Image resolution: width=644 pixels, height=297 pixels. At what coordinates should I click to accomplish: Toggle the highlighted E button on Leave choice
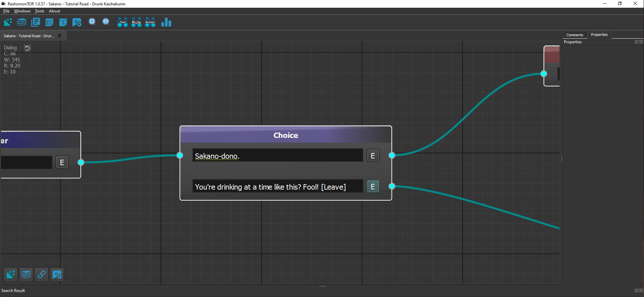pyautogui.click(x=373, y=187)
